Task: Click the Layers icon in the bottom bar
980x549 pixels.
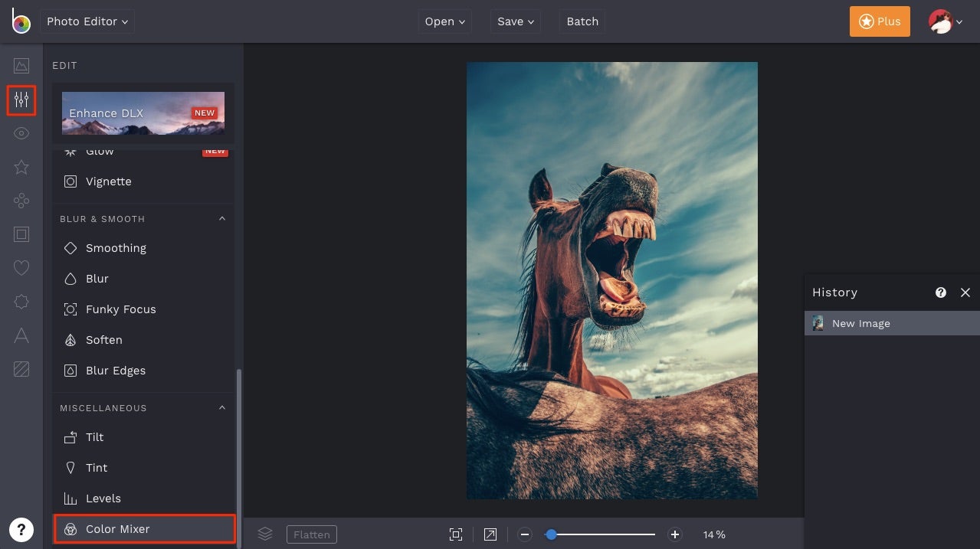Action: point(265,534)
